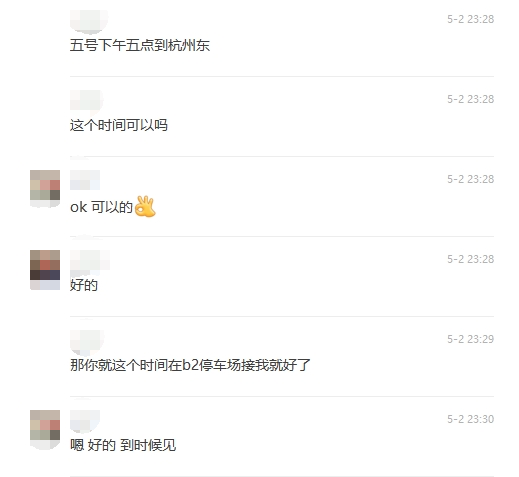Select message '这个时间可以吗'
Image resolution: width=519 pixels, height=477 pixels.
[119, 125]
